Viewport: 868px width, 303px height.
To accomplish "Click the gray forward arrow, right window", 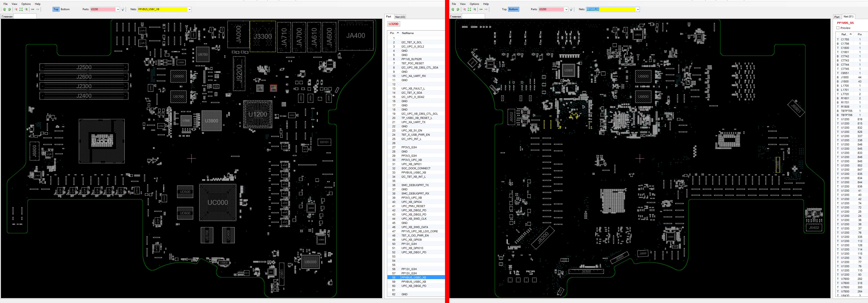I will click(486, 10).
